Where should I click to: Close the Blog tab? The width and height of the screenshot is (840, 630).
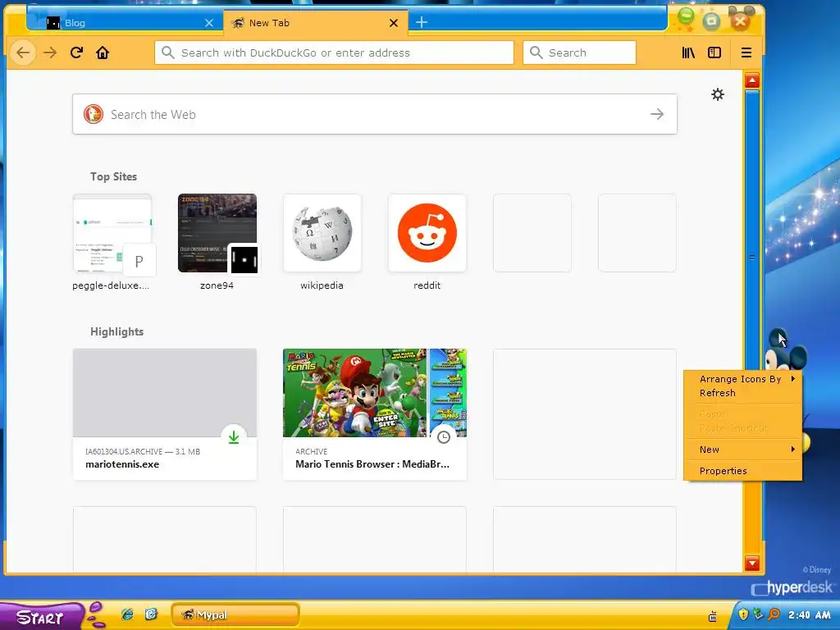click(209, 23)
